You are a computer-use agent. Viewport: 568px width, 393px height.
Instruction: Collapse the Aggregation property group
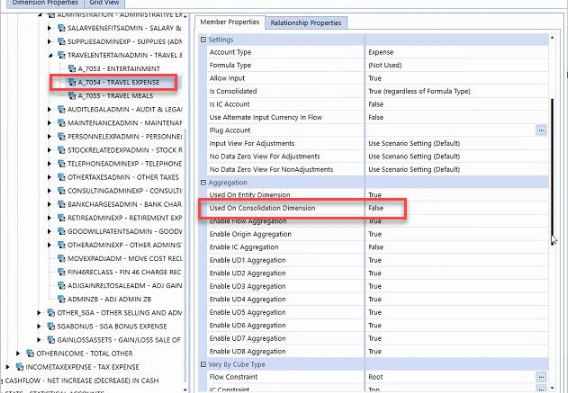[x=203, y=183]
